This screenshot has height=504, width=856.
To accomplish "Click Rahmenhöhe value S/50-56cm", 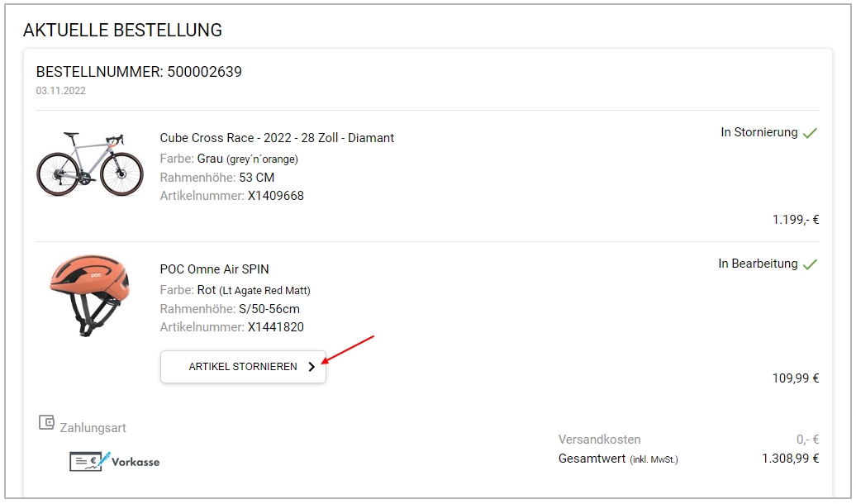I will 269,309.
